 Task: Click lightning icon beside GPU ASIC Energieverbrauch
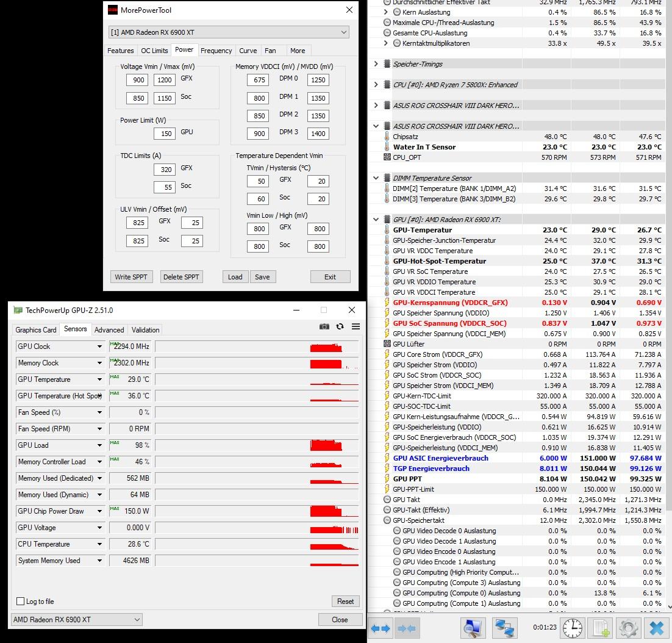(387, 458)
